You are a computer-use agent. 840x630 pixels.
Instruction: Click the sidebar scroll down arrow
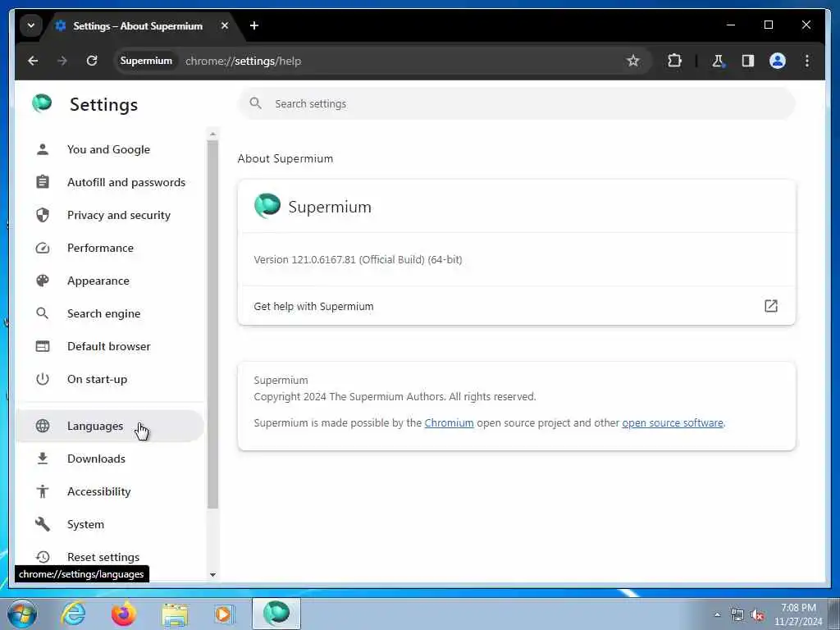coord(212,575)
